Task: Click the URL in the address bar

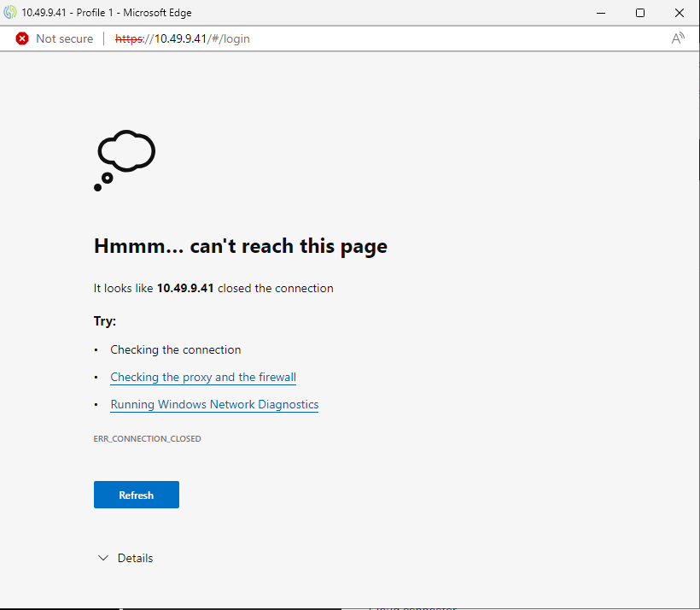Action: pos(183,38)
